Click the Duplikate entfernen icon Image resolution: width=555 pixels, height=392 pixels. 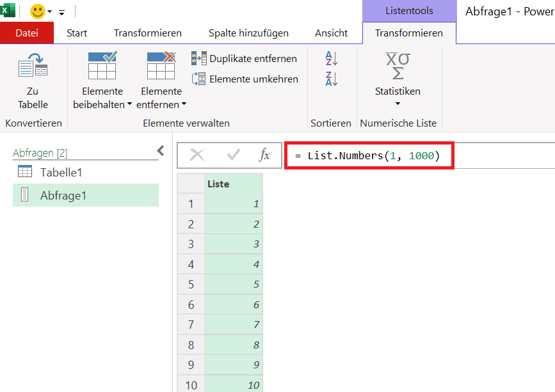pos(199,58)
